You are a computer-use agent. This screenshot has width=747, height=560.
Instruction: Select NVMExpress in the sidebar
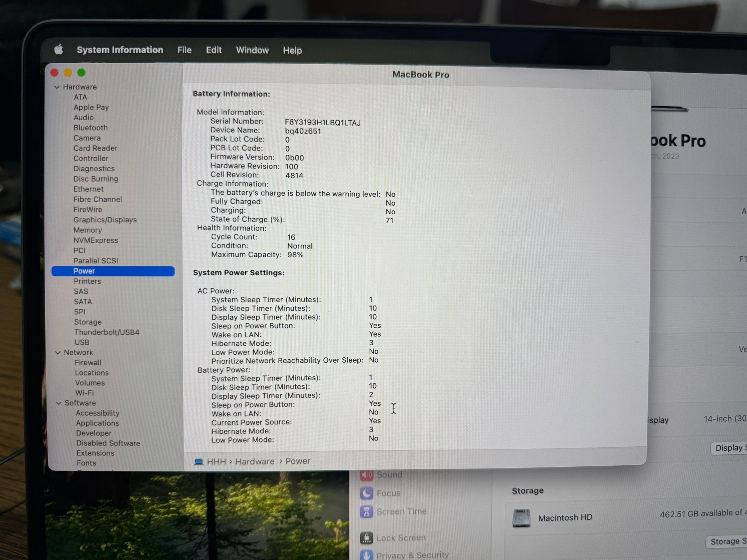(96, 240)
